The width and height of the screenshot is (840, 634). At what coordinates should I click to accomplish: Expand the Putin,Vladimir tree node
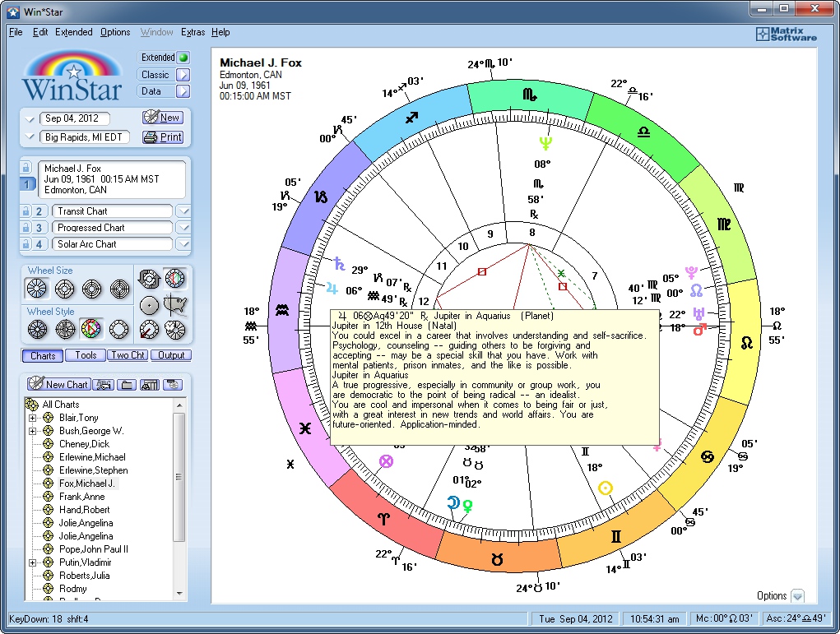[32, 562]
